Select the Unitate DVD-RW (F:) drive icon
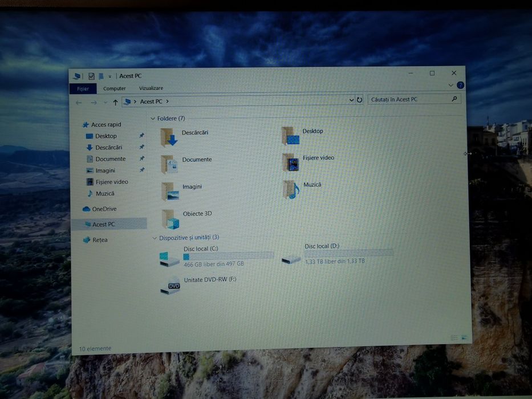 click(x=170, y=287)
